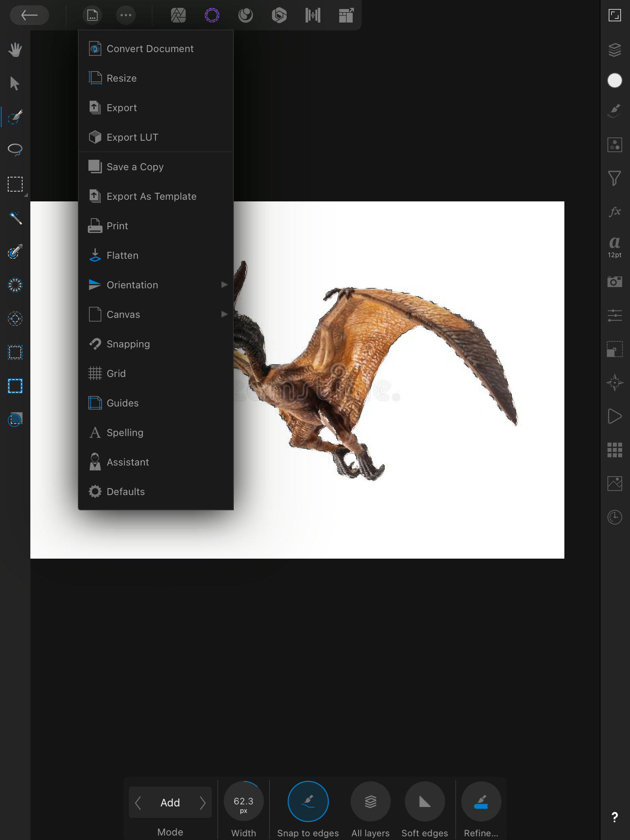Select Export As Template

156,196
